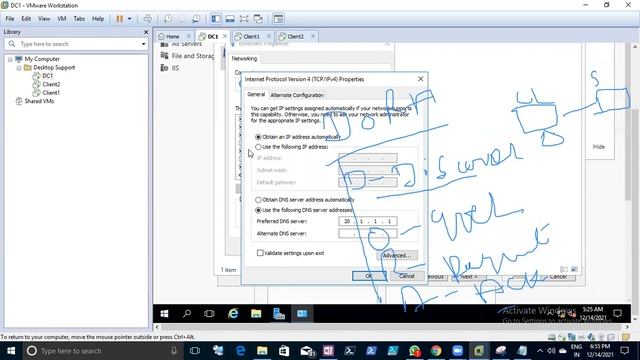Click the right arrow of the horizontal scrollbar

click(x=627, y=327)
